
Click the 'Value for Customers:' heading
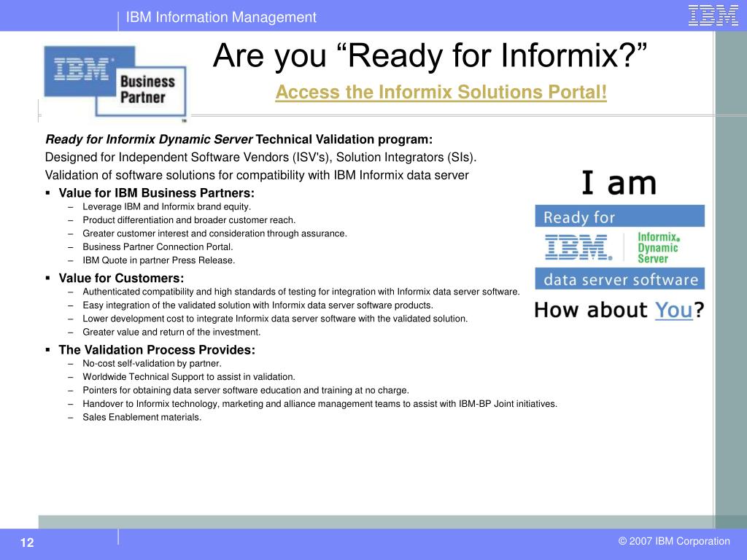click(x=121, y=278)
